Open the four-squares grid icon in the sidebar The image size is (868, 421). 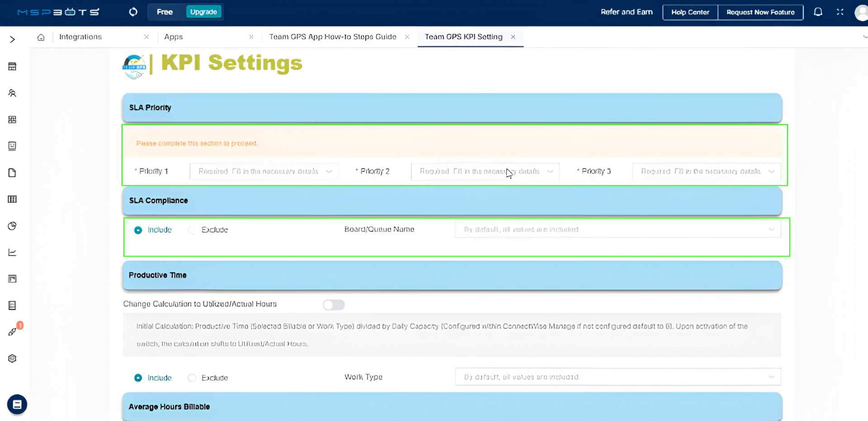point(12,120)
